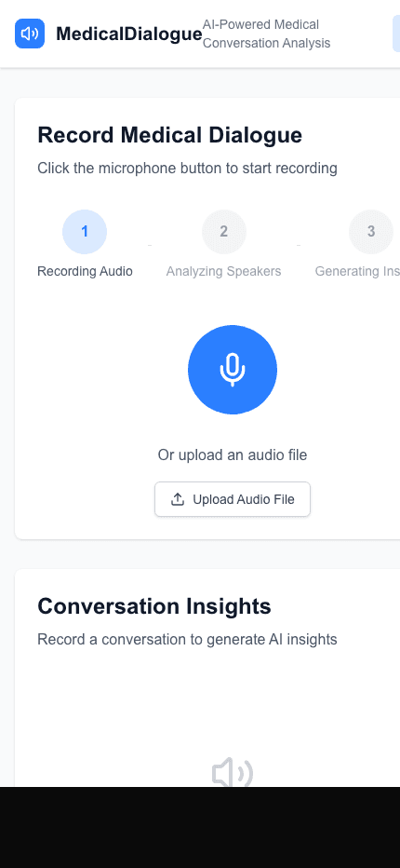Image resolution: width=400 pixels, height=868 pixels.
Task: Click the Generating Insights step label
Action: click(357, 271)
